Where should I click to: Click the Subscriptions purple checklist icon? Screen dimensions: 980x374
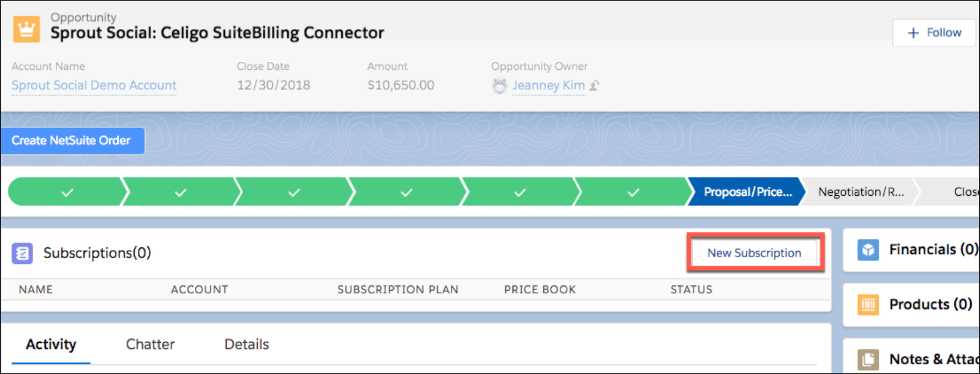[23, 253]
